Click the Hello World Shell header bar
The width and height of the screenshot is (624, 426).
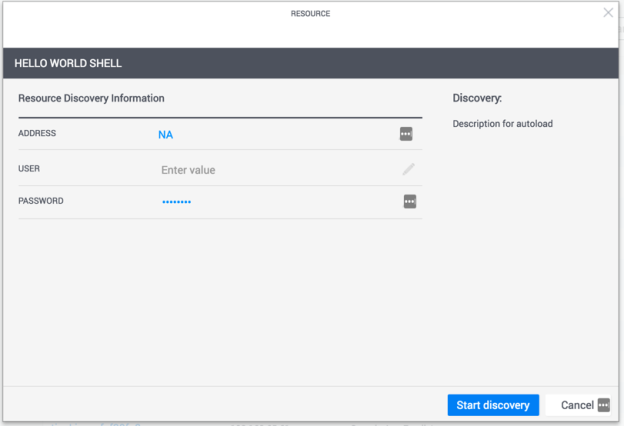[x=311, y=63]
